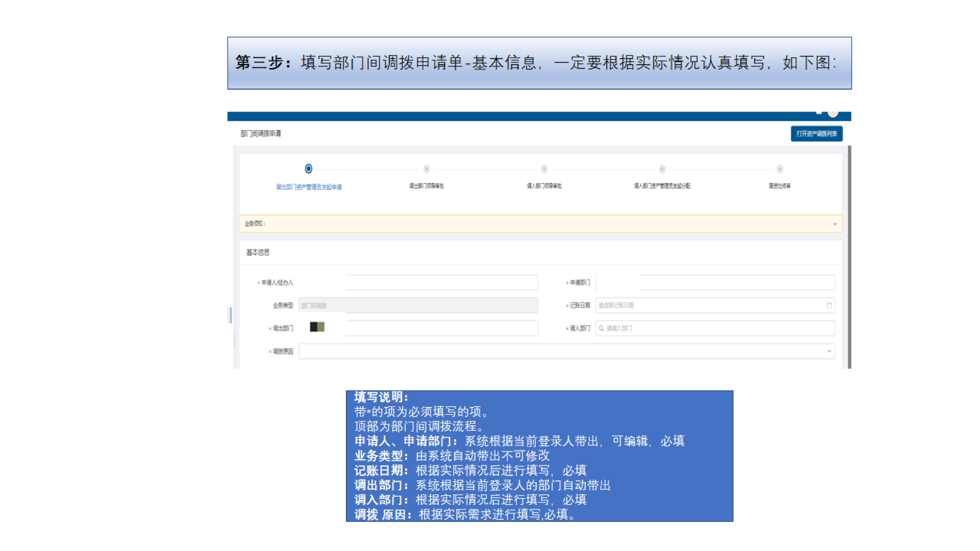This screenshot has width=980, height=551.
Task: Click the search icon in 调入部门 field
Action: click(x=601, y=328)
